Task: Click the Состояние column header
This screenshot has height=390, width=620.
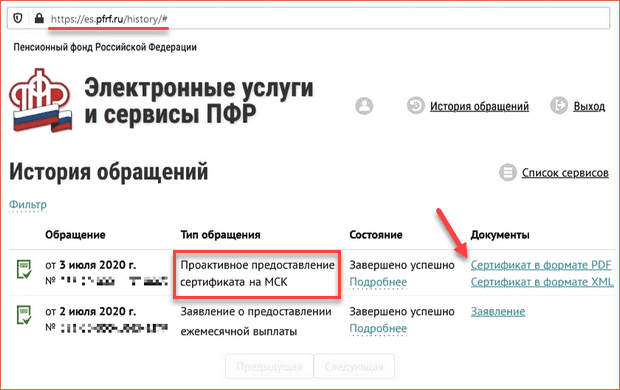Action: [376, 235]
